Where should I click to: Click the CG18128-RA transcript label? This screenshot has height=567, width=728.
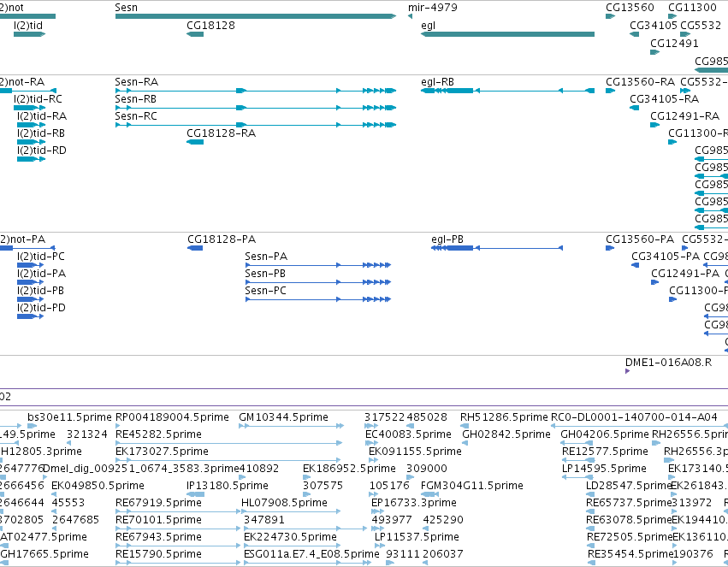(221, 133)
